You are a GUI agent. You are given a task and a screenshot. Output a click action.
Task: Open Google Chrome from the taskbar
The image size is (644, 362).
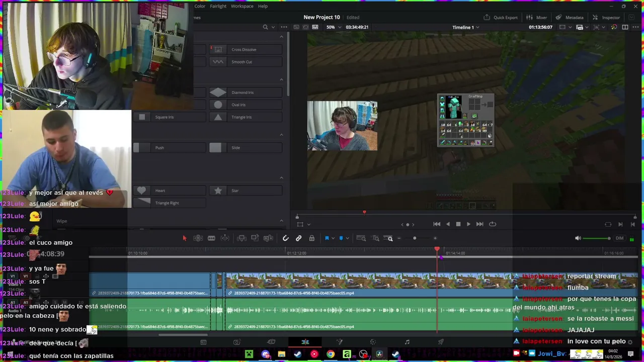[x=331, y=354]
